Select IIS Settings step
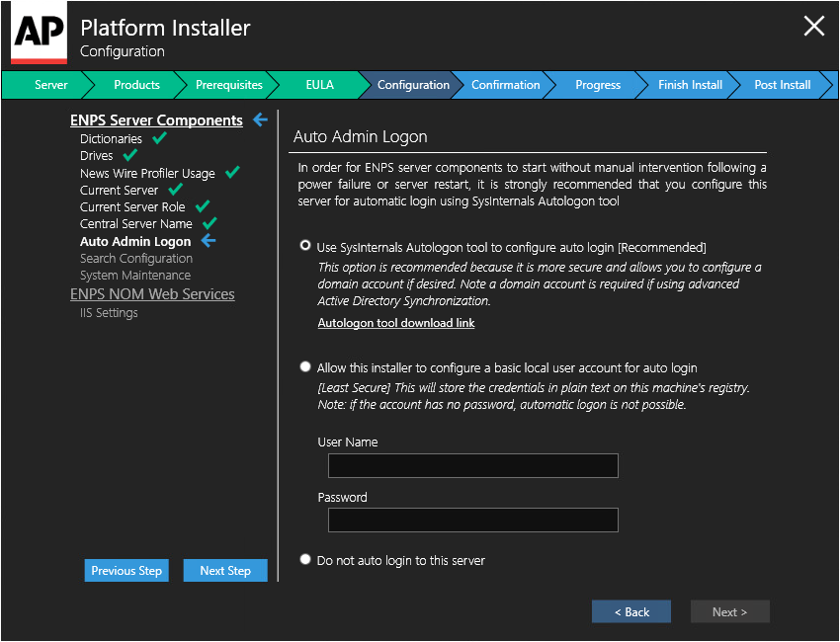This screenshot has width=840, height=642. (x=109, y=313)
